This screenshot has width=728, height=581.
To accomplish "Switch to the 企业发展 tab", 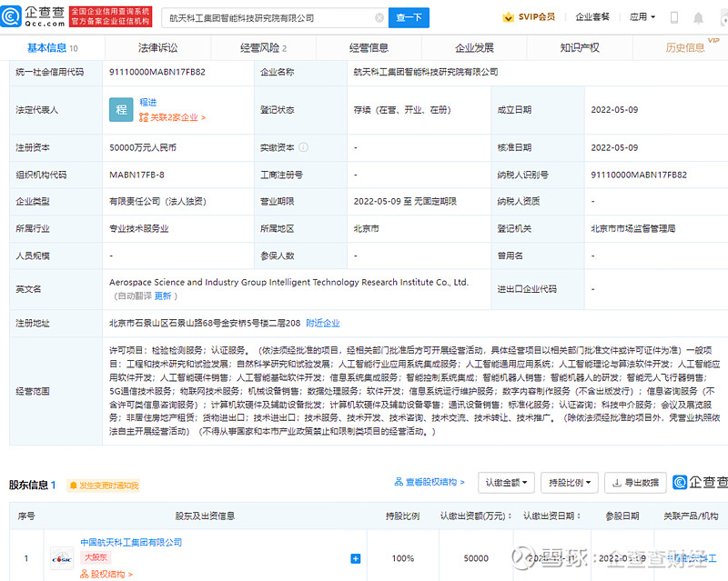I will (474, 48).
